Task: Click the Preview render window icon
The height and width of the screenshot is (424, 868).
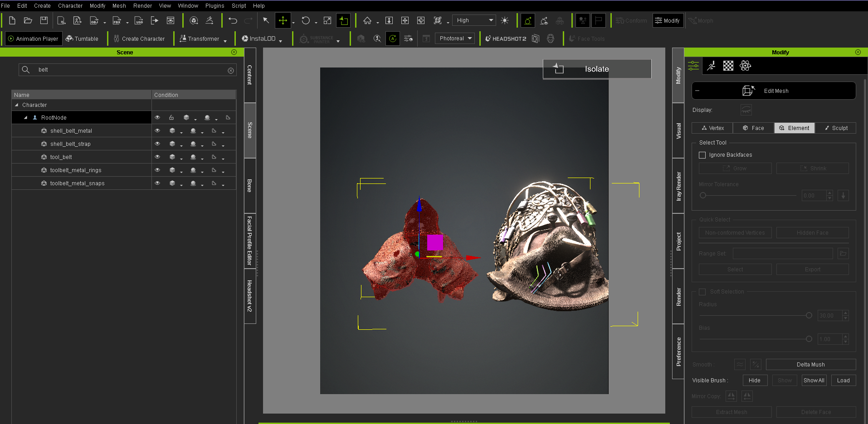Action: [x=171, y=20]
